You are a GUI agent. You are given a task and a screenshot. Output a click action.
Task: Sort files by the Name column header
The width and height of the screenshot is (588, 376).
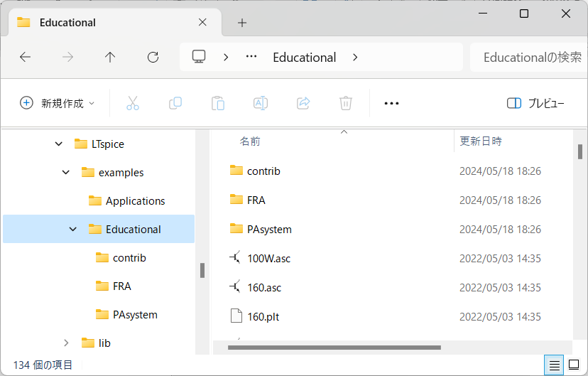pos(250,141)
